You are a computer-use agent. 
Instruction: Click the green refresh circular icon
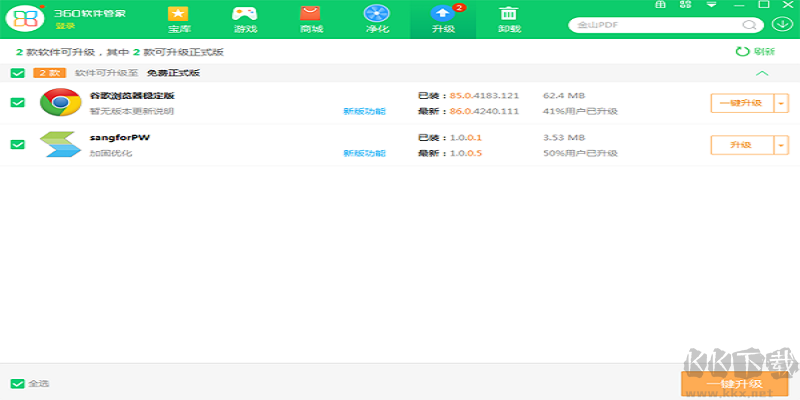pos(742,52)
